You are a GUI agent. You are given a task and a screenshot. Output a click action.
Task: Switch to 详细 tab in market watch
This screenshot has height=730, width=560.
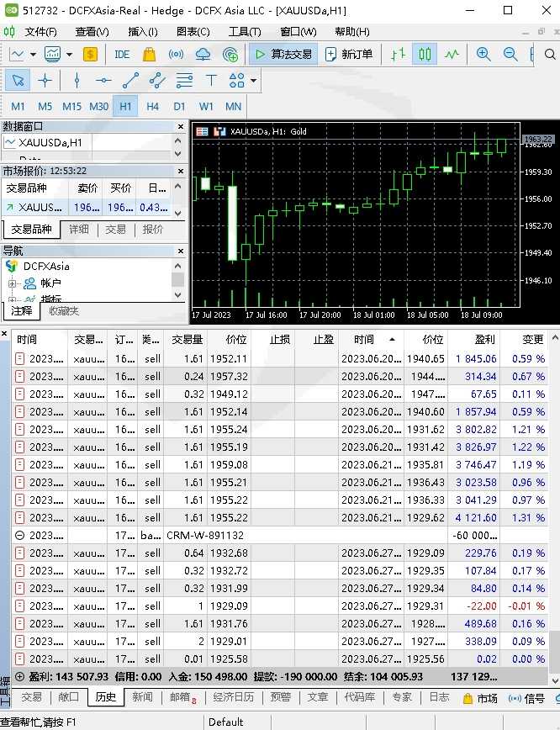tap(79, 229)
